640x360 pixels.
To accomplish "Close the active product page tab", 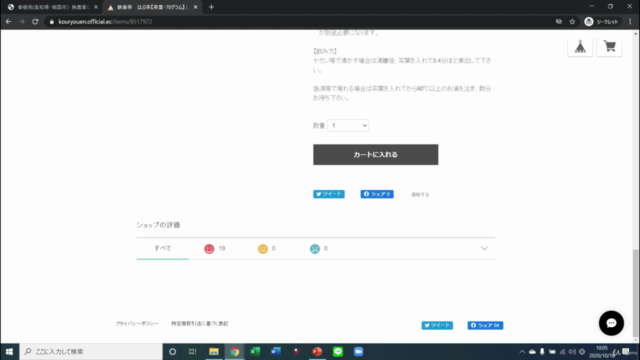I will (x=196, y=7).
